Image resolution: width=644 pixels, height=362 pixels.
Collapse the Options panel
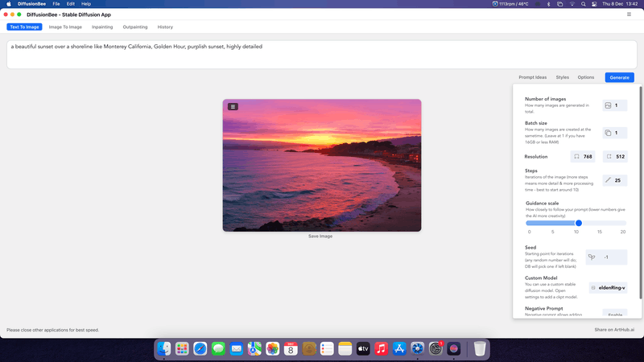tap(586, 77)
